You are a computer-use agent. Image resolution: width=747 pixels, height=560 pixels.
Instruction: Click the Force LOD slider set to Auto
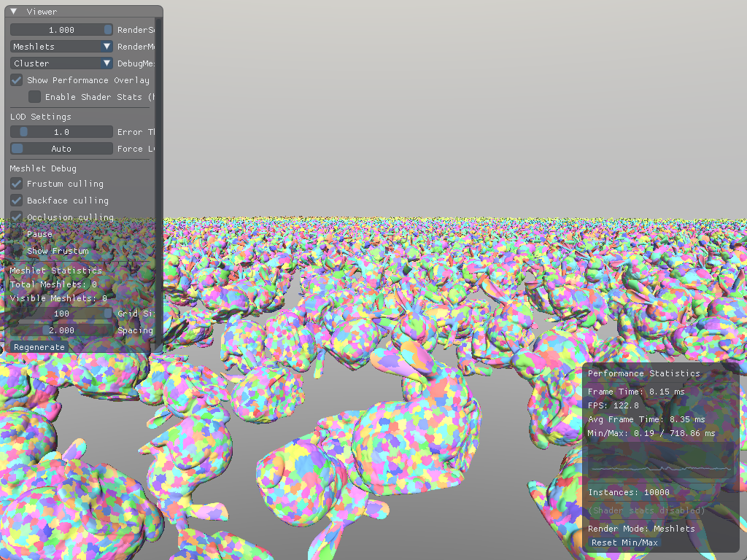62,149
